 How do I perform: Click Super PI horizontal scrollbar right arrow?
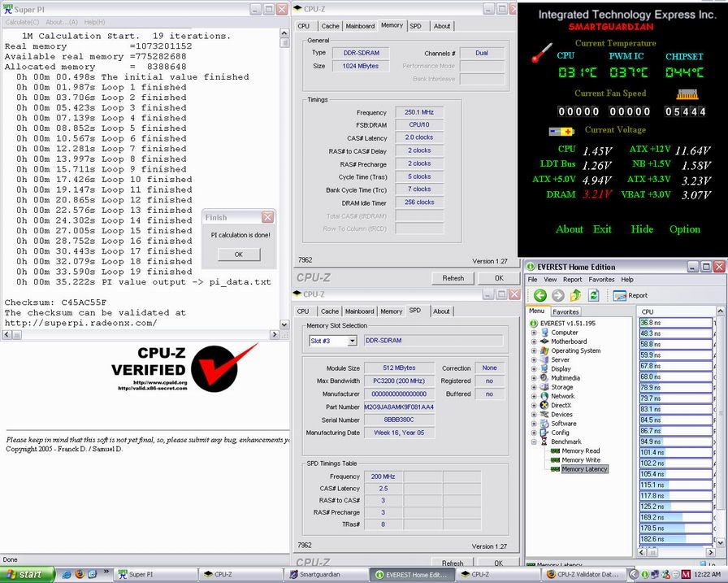275,334
